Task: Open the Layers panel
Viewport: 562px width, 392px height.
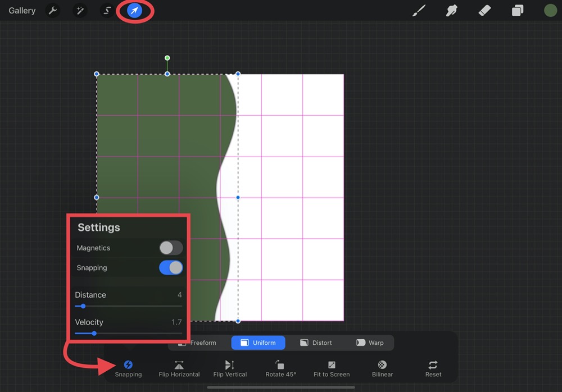Action: pos(517,11)
